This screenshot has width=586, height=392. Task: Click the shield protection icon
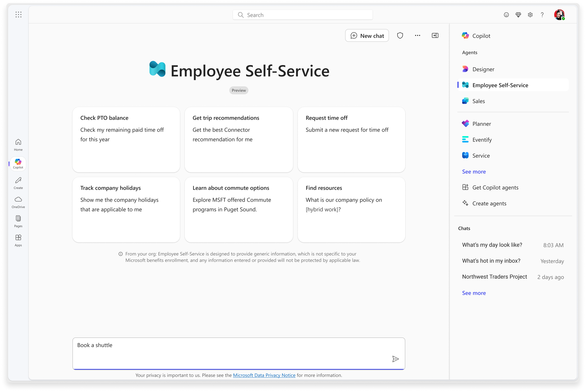click(400, 35)
